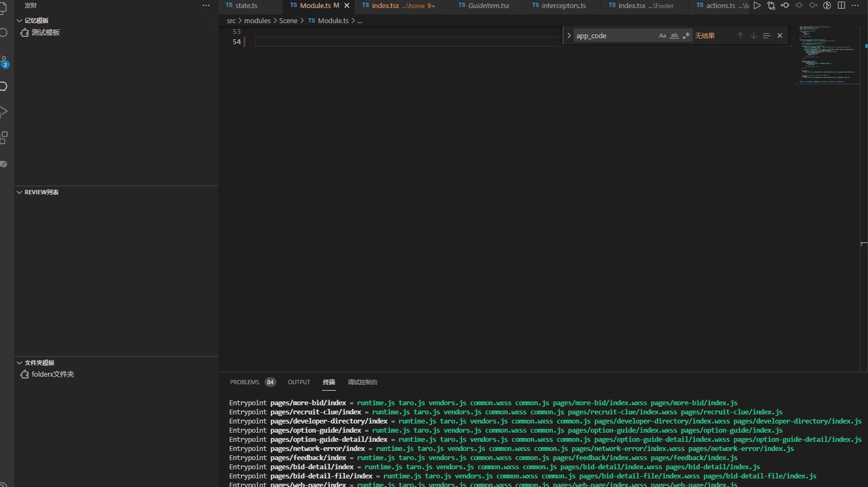Switch to the state.ts tab

(250, 5)
